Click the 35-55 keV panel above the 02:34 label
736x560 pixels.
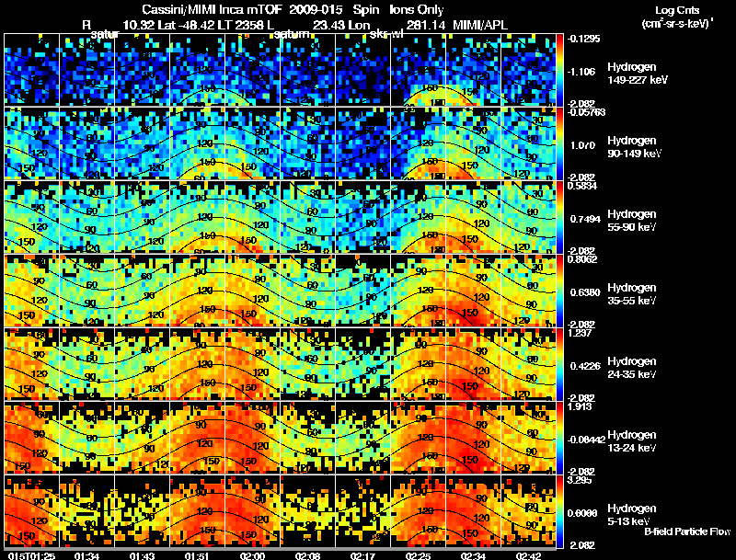click(x=473, y=291)
